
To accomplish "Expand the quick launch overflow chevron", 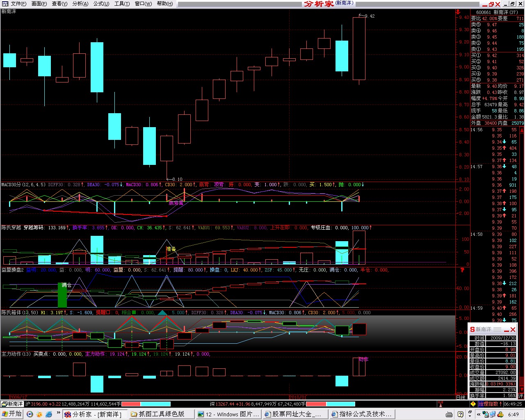I will coord(58,413).
